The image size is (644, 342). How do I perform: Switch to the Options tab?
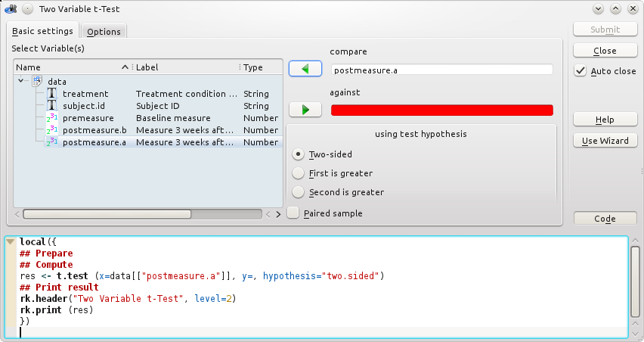[x=104, y=32]
